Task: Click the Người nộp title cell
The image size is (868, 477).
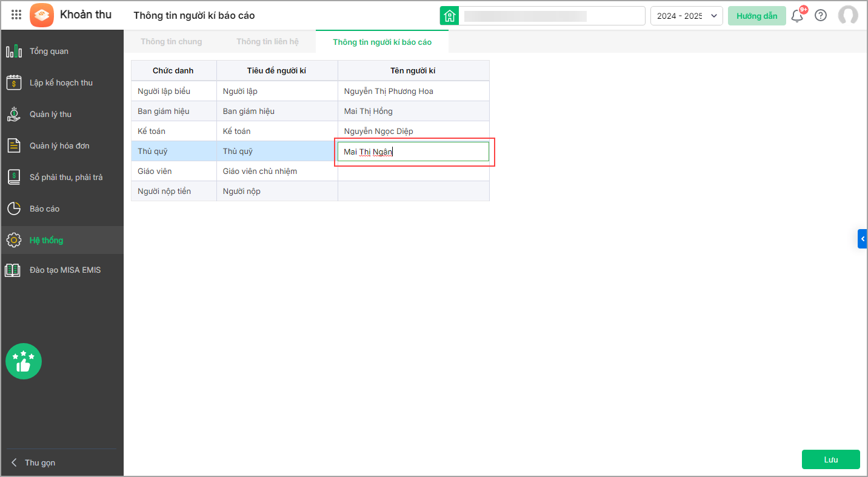Action: click(277, 191)
